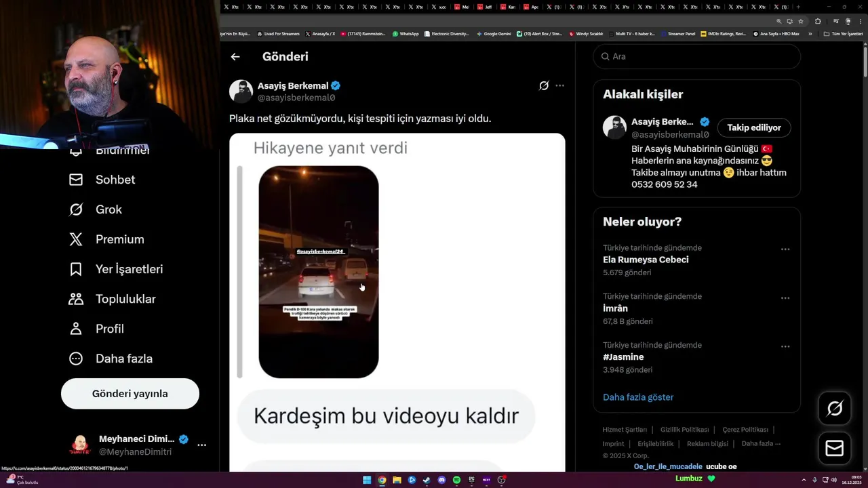Viewport: 868px width, 488px height.
Task: Open Erişilebilirlik footer link
Action: [x=655, y=444]
